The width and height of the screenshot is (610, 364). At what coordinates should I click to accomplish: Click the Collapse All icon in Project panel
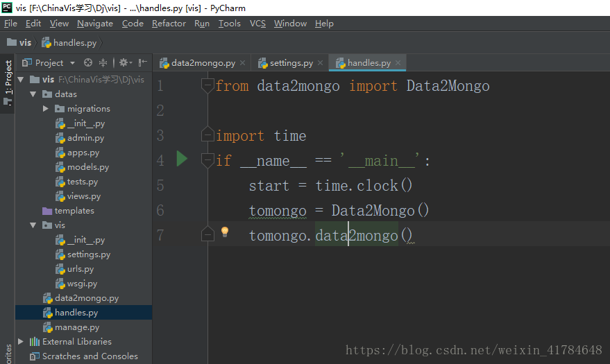(x=103, y=62)
